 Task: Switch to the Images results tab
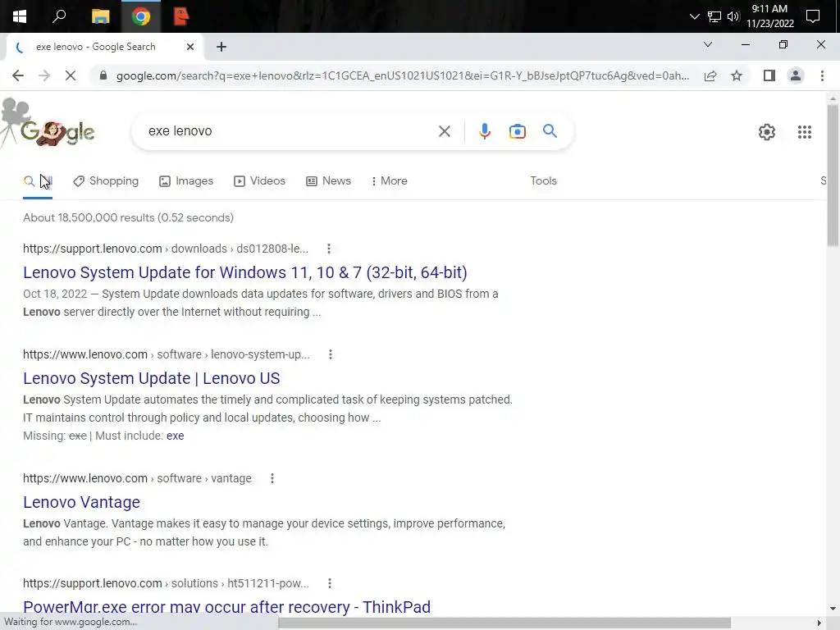pos(186,181)
